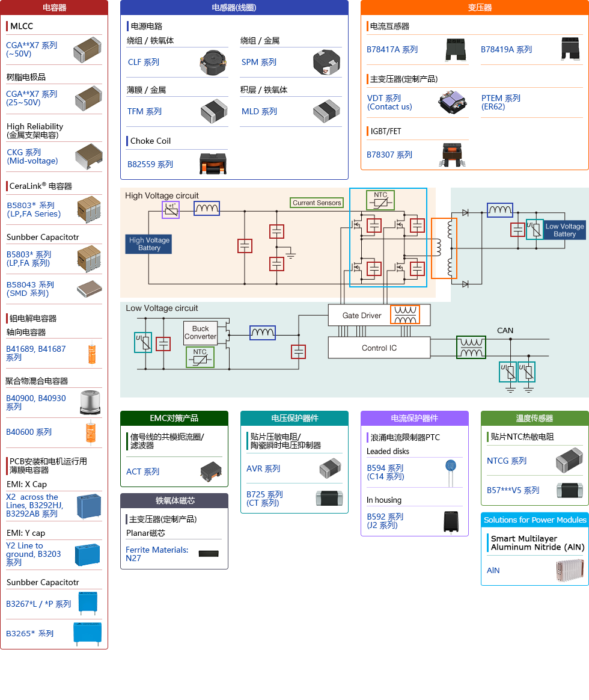Click the TFM series chip image

click(x=214, y=111)
